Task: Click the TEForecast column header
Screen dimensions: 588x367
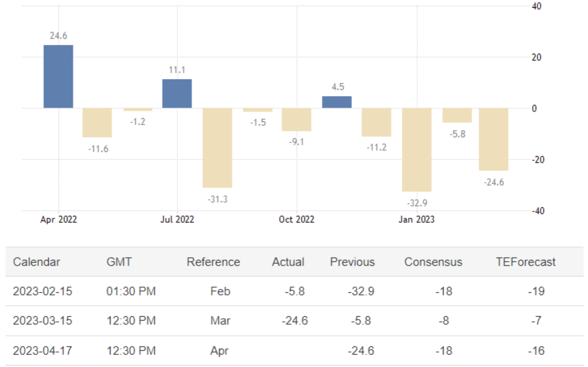Action: 526,262
